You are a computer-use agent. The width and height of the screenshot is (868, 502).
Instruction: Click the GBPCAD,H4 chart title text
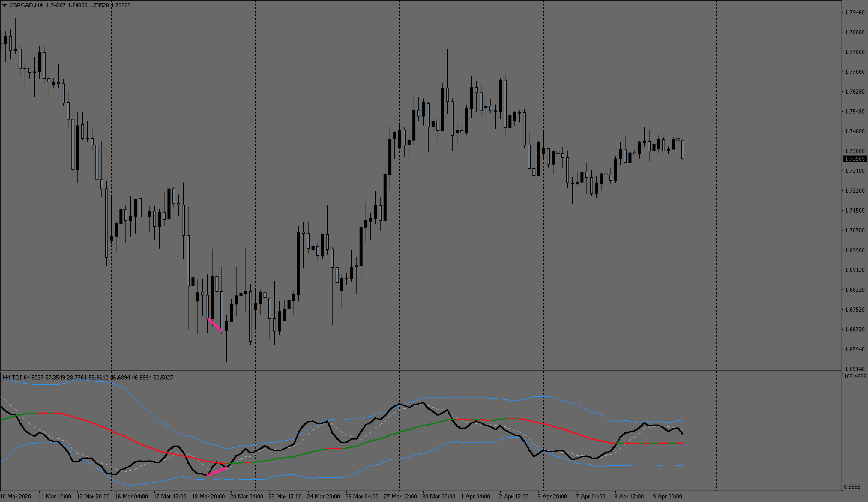tap(26, 5)
